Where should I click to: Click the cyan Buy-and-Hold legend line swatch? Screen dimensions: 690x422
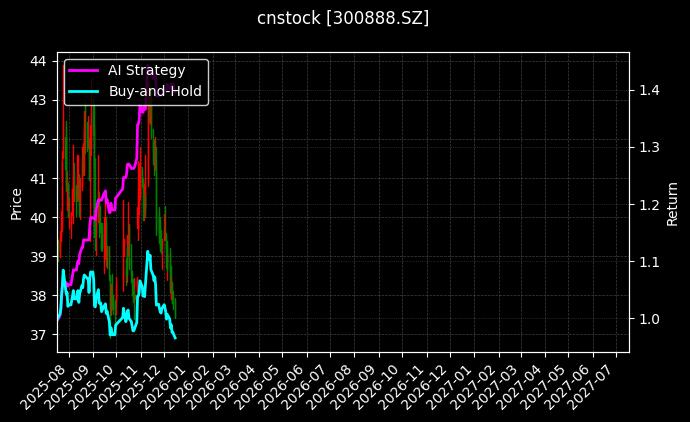tap(84, 91)
